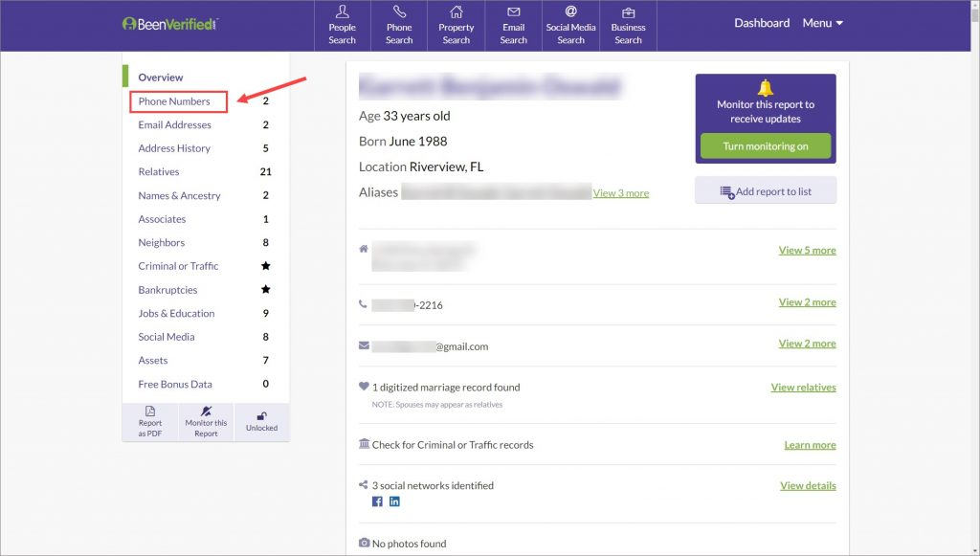Click the envelope icon by gmail address
980x556 pixels.
364,345
